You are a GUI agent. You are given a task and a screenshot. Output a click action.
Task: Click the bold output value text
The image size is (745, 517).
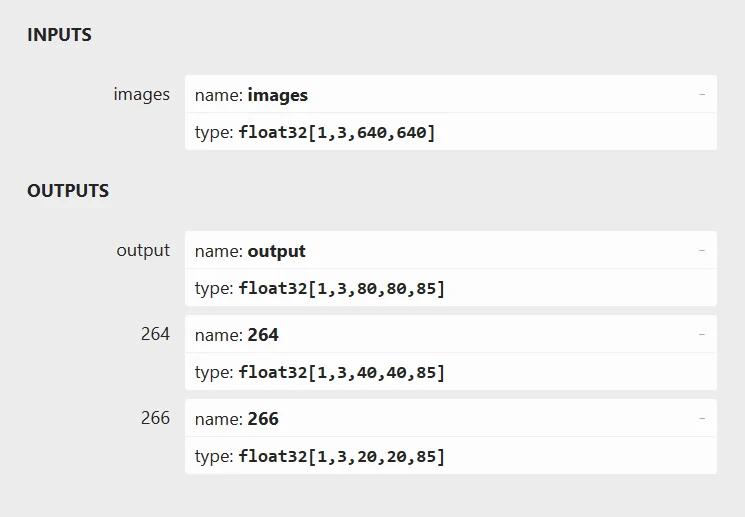click(x=276, y=251)
